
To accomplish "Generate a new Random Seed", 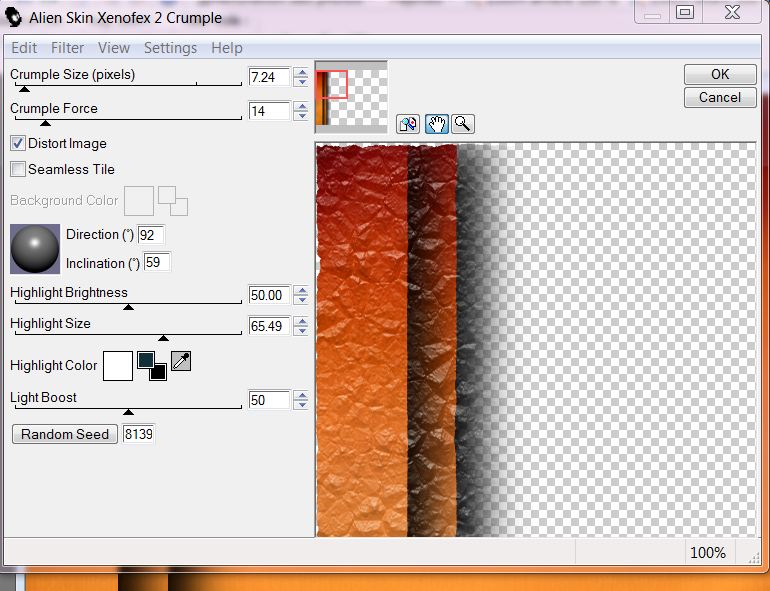I will click(x=65, y=434).
